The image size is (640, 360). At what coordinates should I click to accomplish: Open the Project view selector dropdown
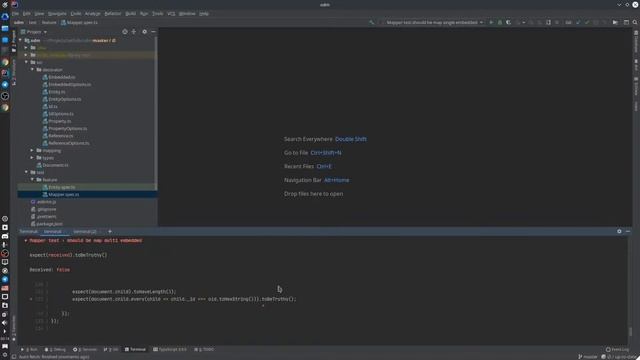coord(34,31)
